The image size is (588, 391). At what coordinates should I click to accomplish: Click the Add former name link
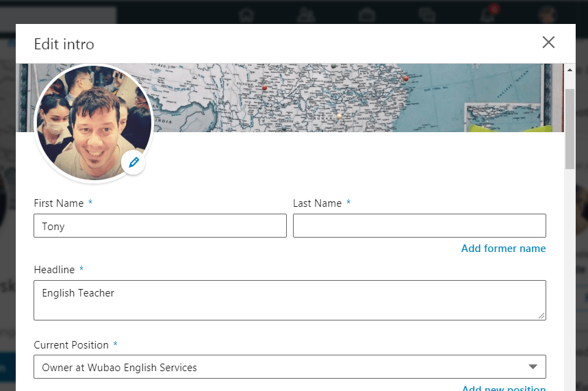click(503, 249)
